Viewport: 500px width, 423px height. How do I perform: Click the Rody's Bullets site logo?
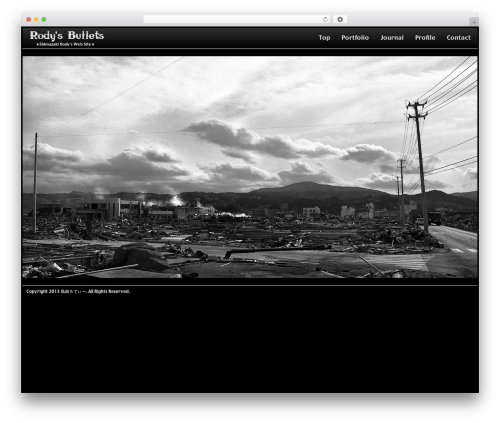pos(67,36)
